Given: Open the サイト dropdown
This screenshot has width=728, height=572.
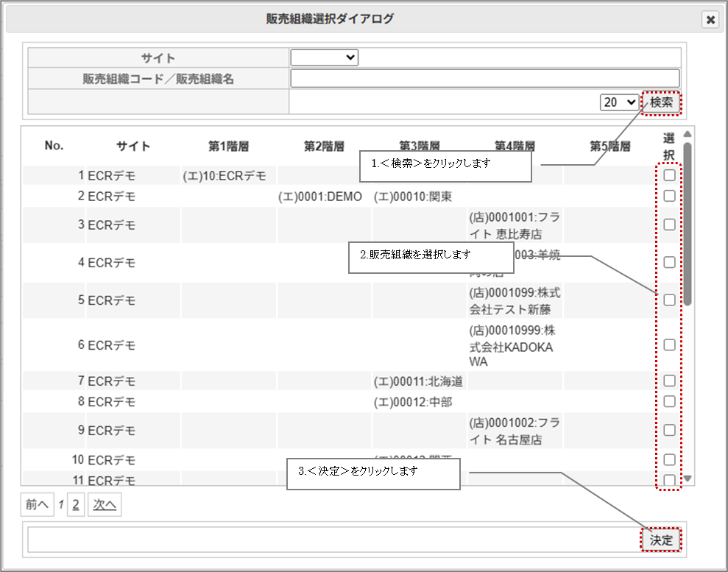Looking at the screenshot, I should click(x=324, y=57).
